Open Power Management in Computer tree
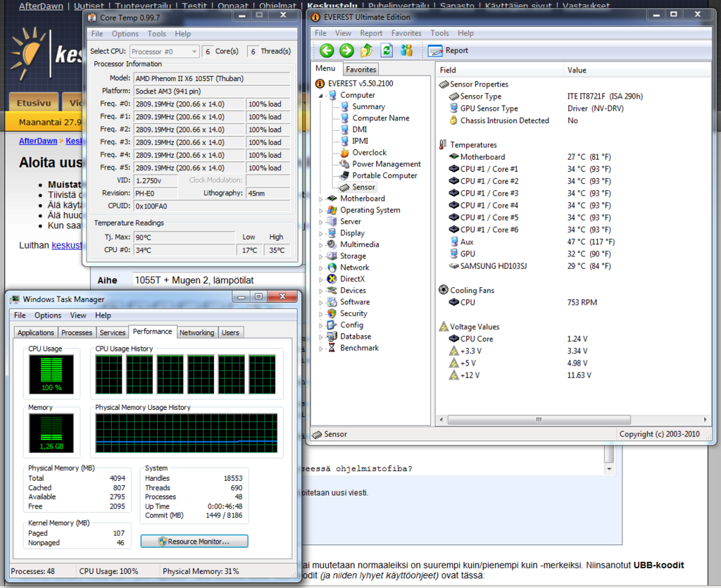 (387, 164)
